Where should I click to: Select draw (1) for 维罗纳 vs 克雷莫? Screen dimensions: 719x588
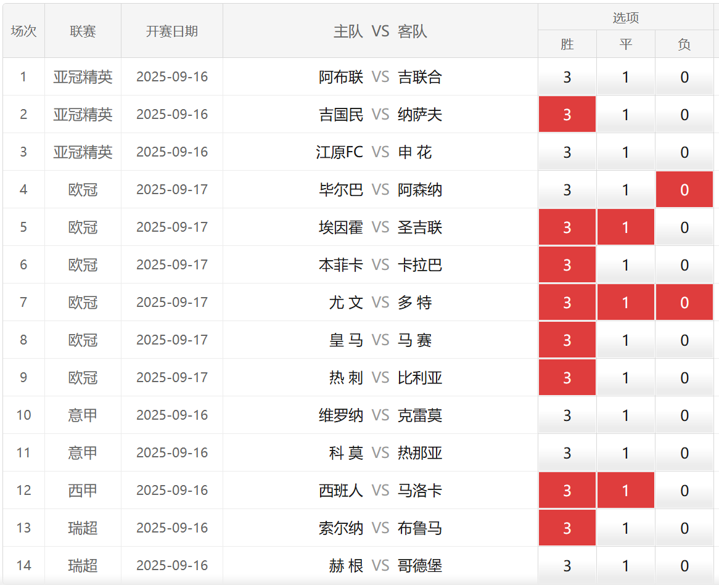point(626,415)
